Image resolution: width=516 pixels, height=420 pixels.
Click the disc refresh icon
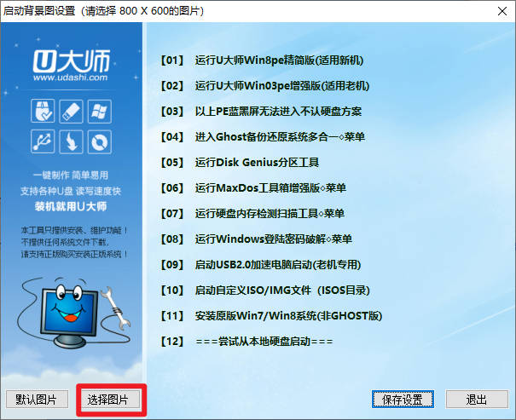[x=100, y=141]
